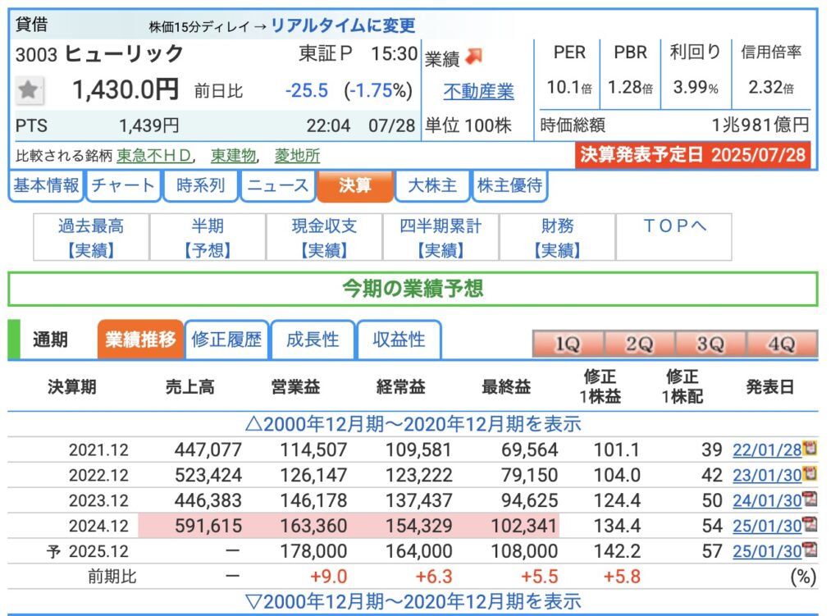Switch to the 成長性 sub-tab
Viewport: 840px width, 616px height.
click(x=313, y=340)
